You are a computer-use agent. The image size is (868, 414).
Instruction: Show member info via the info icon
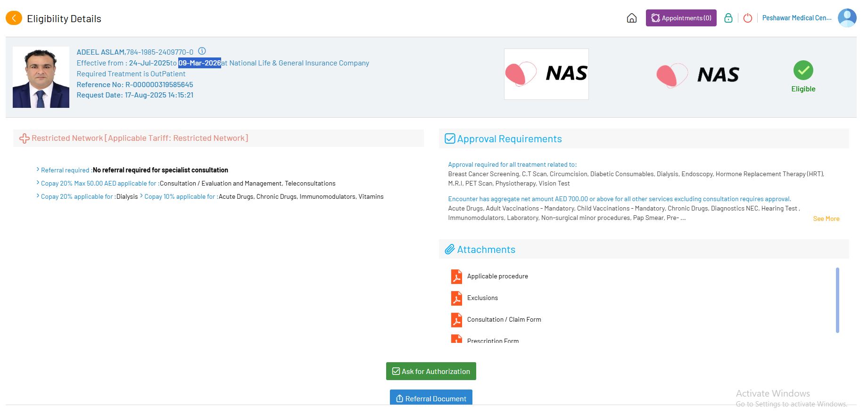pos(202,51)
